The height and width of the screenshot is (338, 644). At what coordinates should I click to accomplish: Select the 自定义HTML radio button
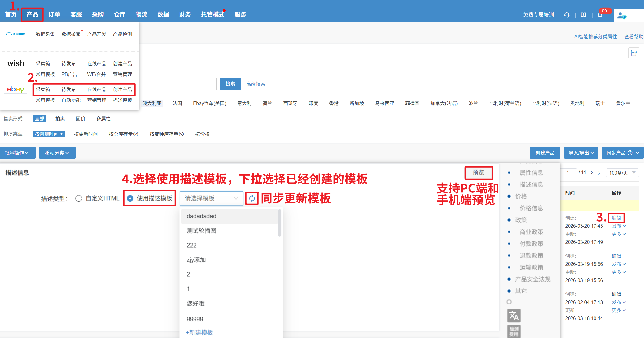point(79,198)
